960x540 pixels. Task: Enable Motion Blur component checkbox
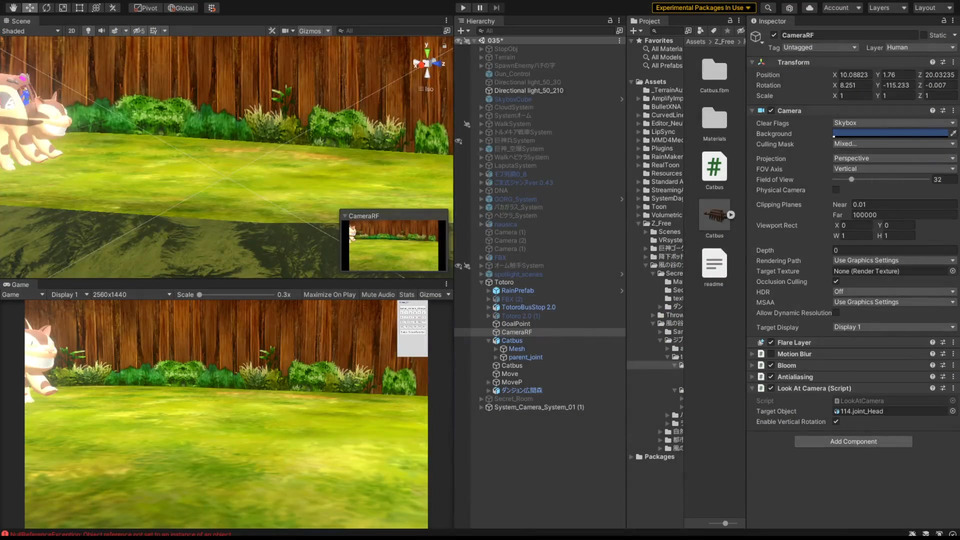[x=771, y=354]
